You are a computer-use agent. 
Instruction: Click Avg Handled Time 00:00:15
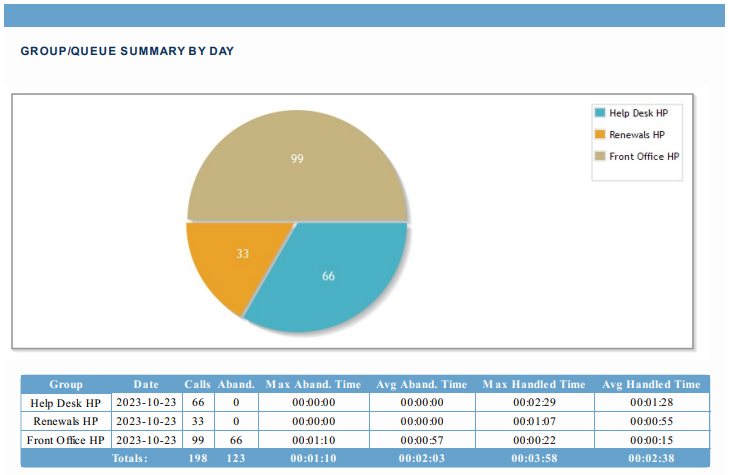(x=652, y=440)
